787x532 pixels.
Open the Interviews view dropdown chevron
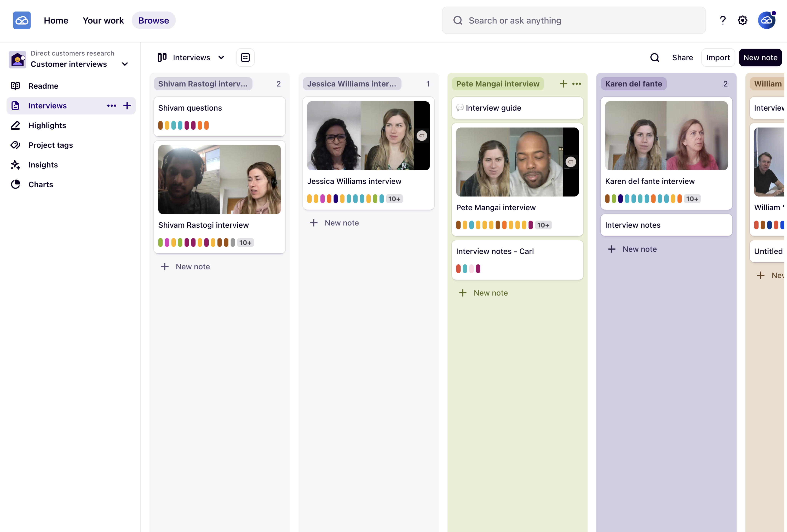[x=221, y=58]
